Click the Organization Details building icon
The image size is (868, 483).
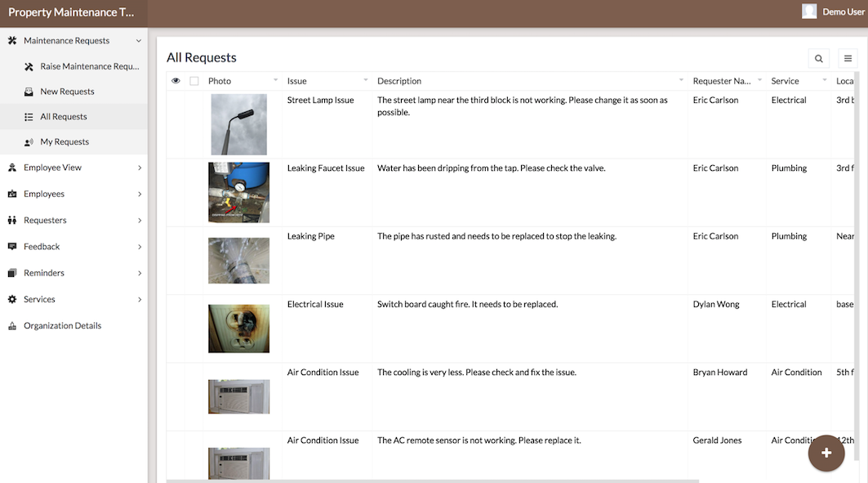[x=12, y=326]
